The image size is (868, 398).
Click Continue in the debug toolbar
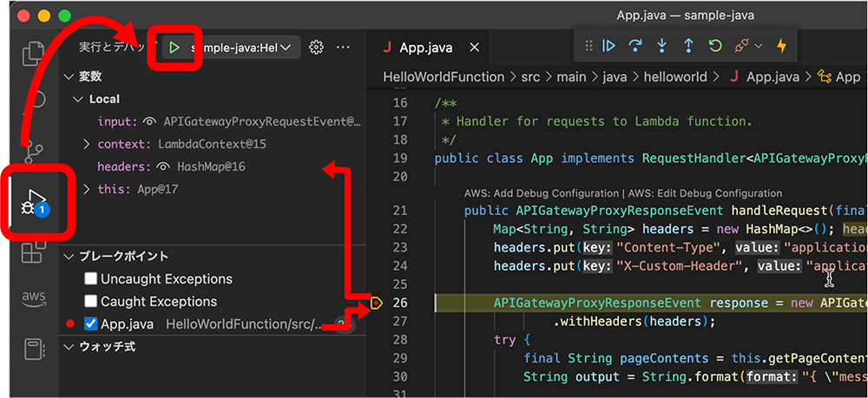608,46
